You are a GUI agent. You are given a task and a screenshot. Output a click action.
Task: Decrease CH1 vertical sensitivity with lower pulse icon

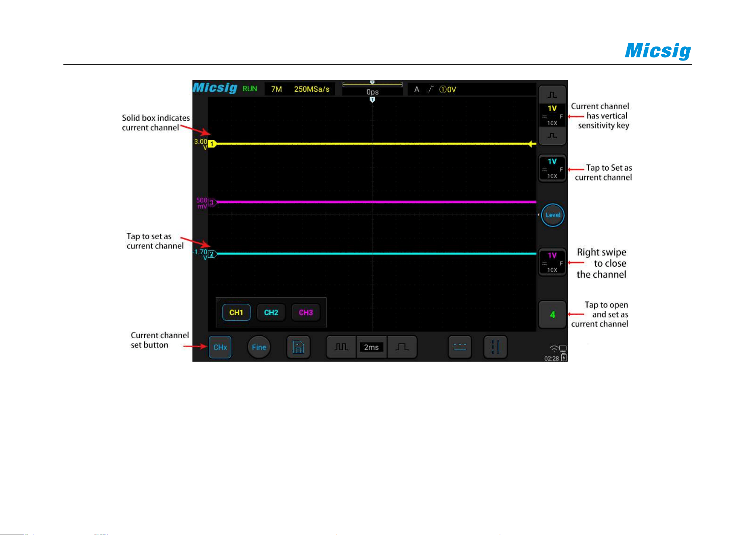[x=552, y=136]
